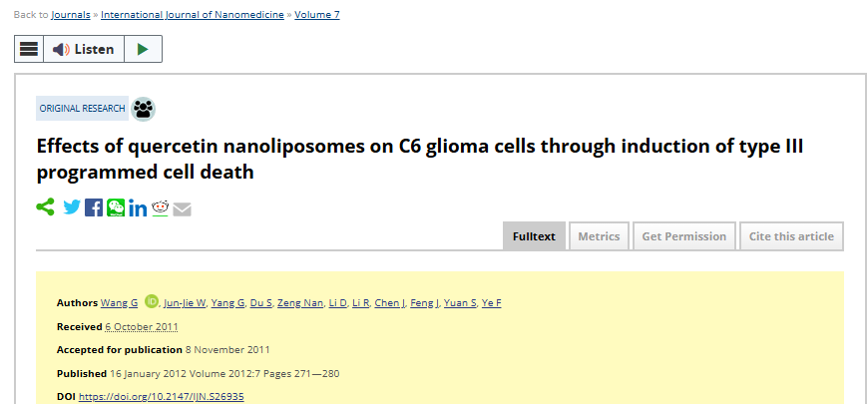The width and height of the screenshot is (868, 404).
Task: Share article on Facebook
Action: [94, 207]
